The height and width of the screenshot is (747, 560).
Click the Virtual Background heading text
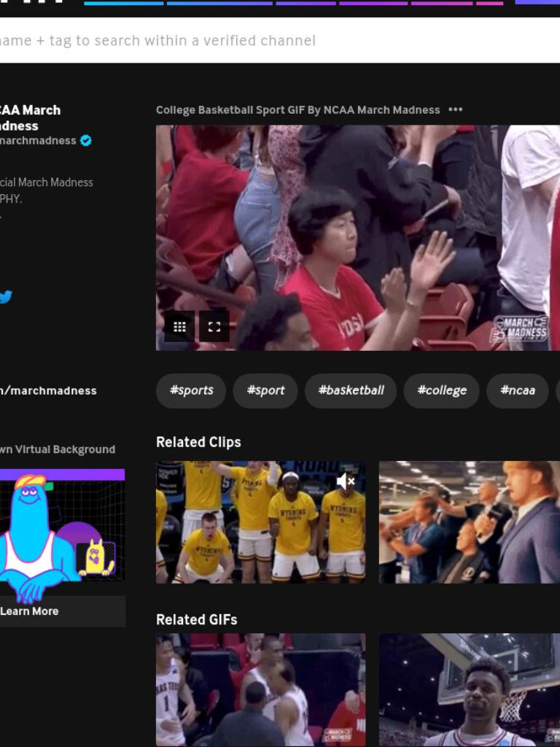click(x=58, y=449)
